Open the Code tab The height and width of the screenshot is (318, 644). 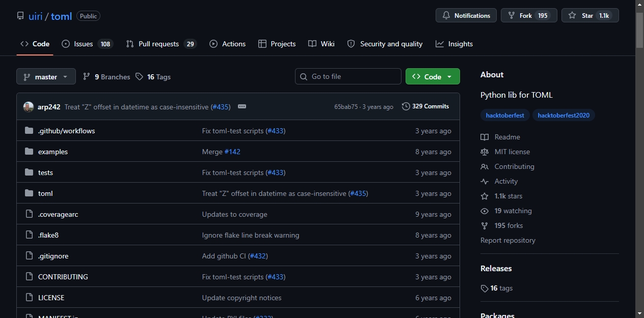35,44
